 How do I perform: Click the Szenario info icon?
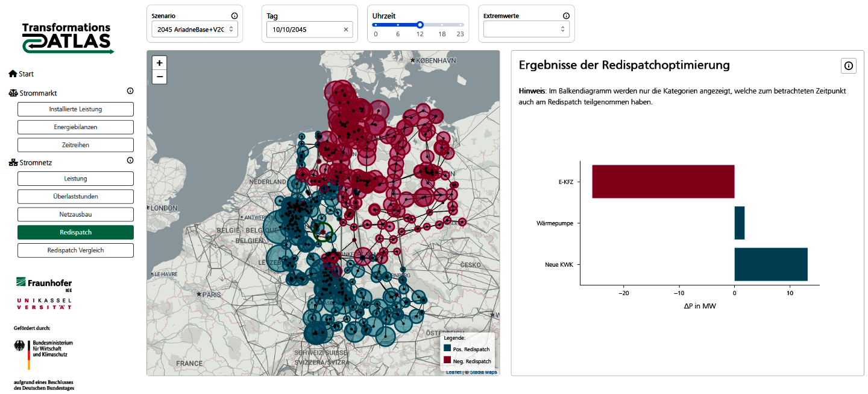pos(234,16)
